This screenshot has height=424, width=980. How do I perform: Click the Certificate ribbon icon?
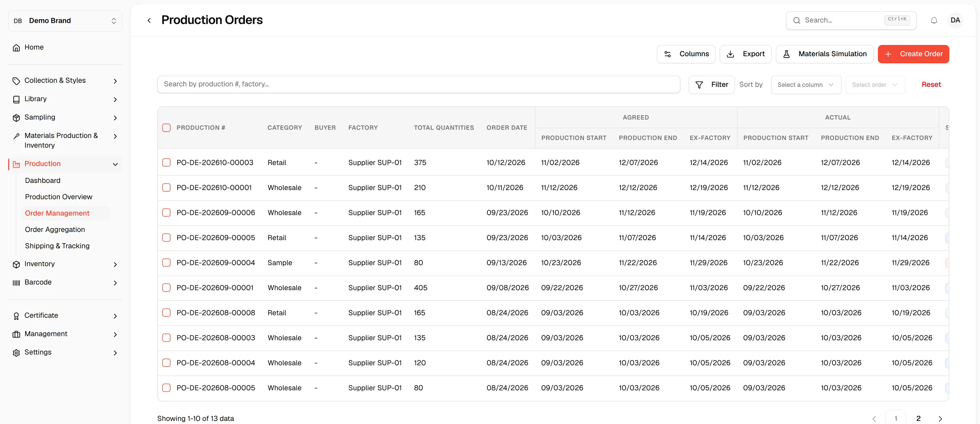16,316
